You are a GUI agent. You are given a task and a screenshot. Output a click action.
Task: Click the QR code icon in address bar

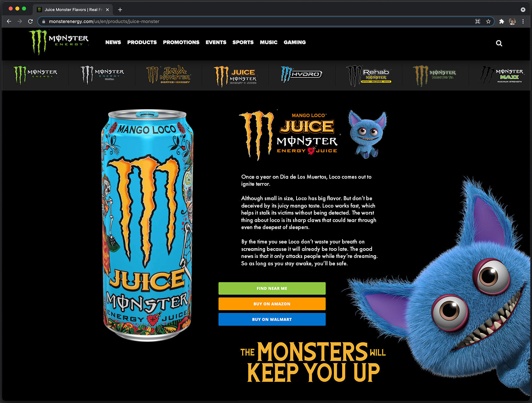478,21
